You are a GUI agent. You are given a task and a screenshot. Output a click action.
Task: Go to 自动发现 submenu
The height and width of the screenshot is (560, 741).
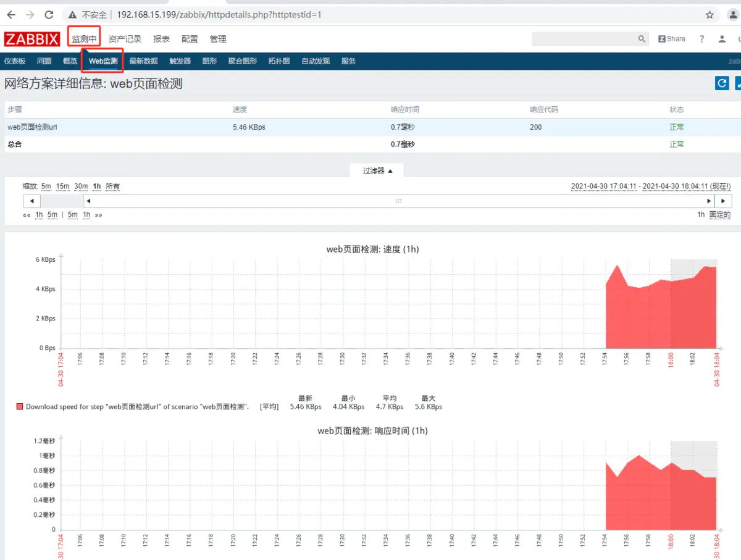(x=316, y=61)
